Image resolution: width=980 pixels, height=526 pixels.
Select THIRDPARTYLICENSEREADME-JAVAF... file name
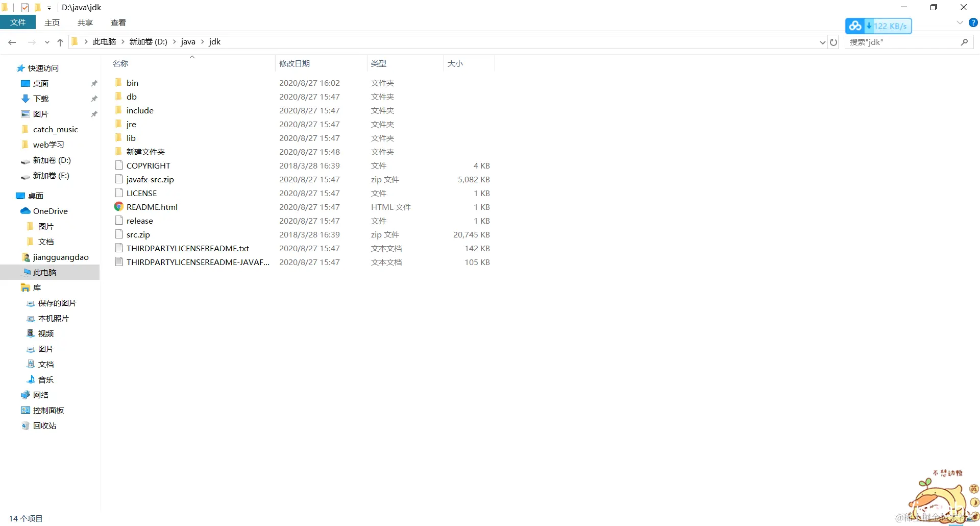pos(198,262)
